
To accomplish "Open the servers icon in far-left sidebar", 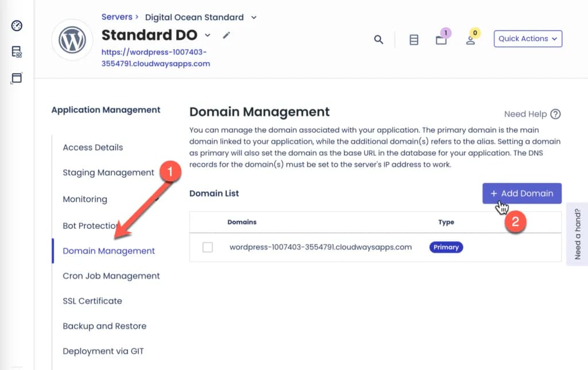I will [17, 52].
